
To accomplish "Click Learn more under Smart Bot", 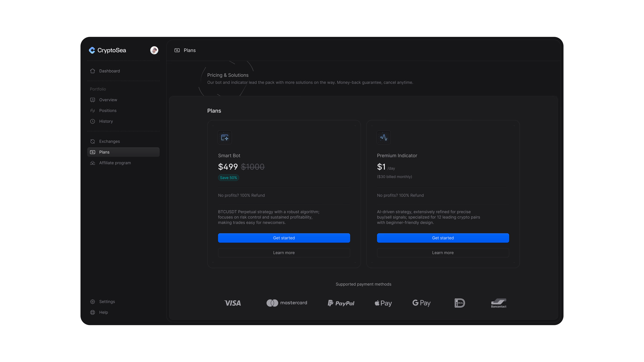I will pos(284,253).
